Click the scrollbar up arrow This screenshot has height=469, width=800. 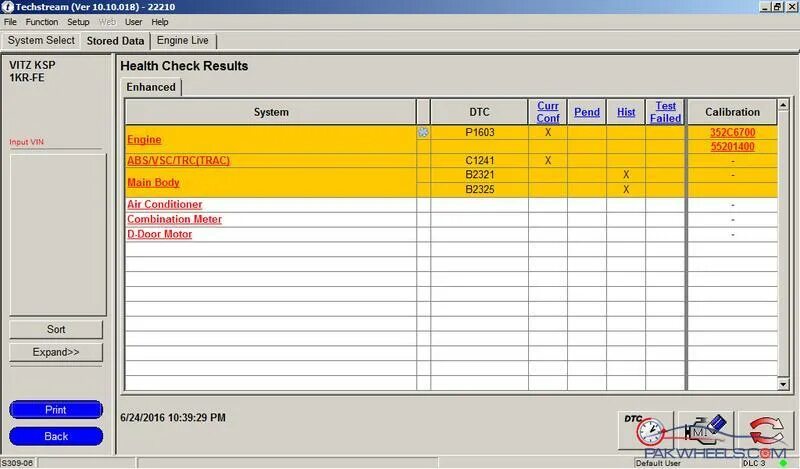(783, 105)
